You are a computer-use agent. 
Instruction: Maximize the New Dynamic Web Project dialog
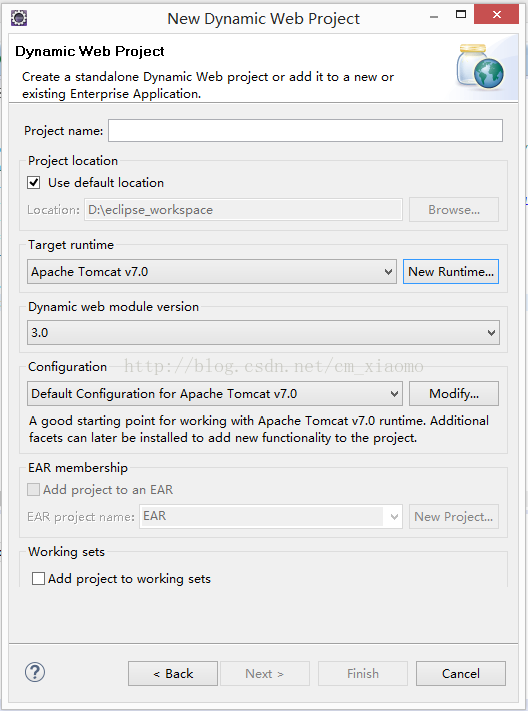point(461,15)
